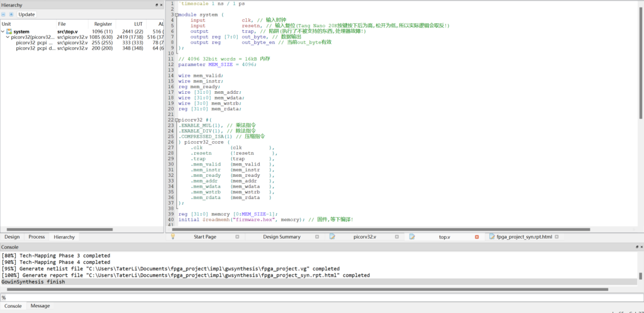Sort hierarchy by the Register column header
The image size is (644, 313).
click(x=103, y=25)
